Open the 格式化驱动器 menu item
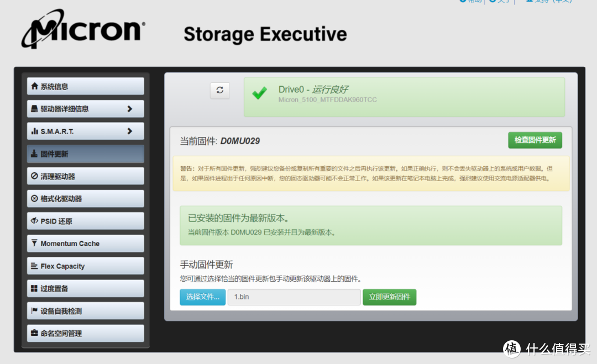Viewport: 597px width, 364px height. (85, 199)
